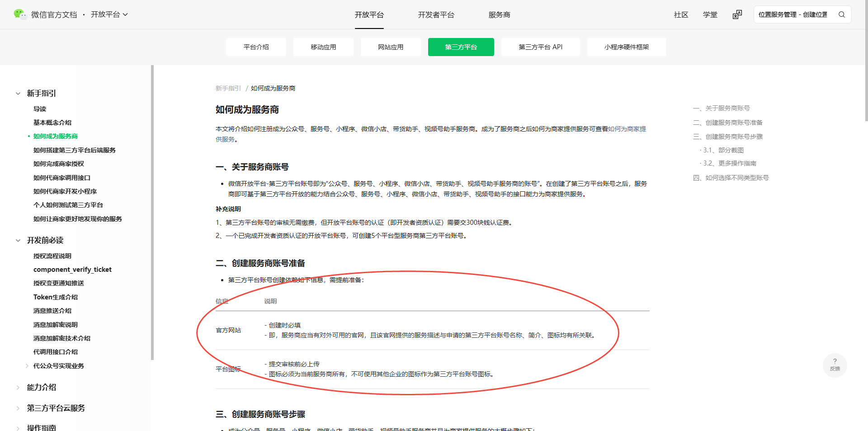The image size is (868, 431).
Task: Open 消息加解密说明 in the sidebar
Action: click(x=56, y=325)
